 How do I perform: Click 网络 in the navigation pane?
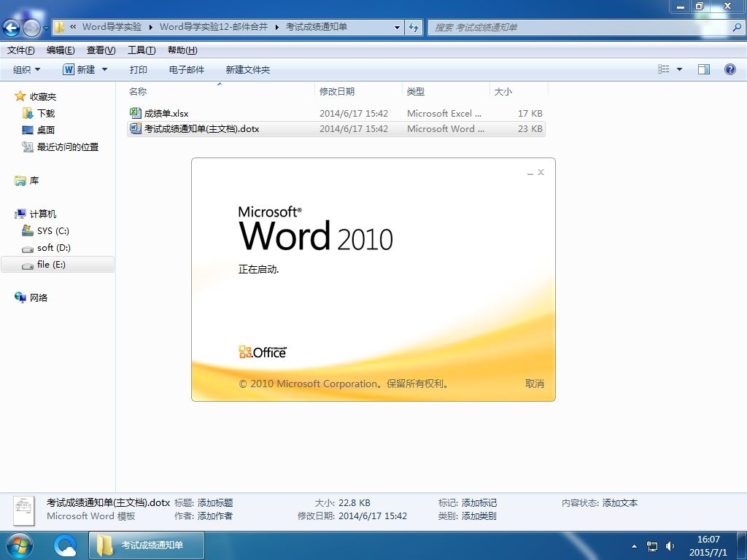[x=38, y=297]
